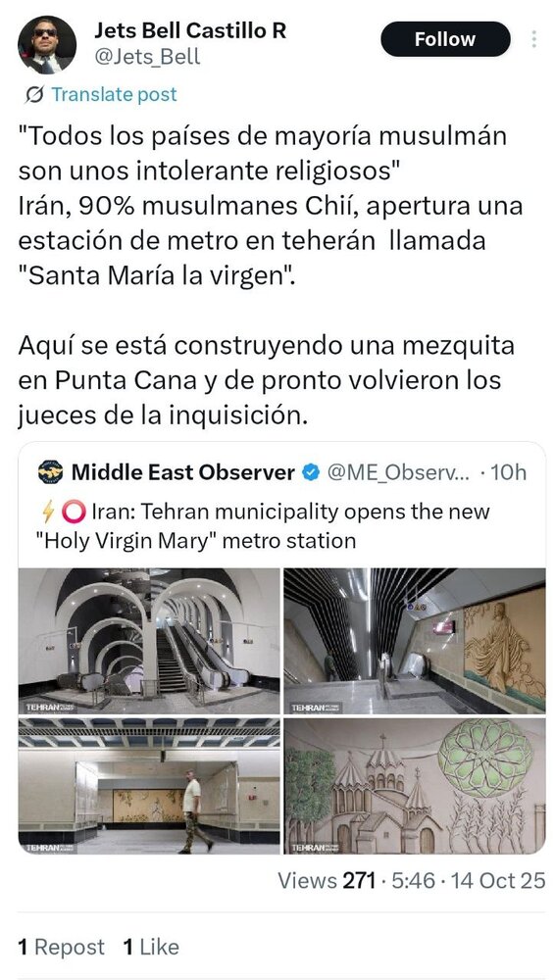
Task: Click the translate icon beside Translate post
Action: coord(33,95)
